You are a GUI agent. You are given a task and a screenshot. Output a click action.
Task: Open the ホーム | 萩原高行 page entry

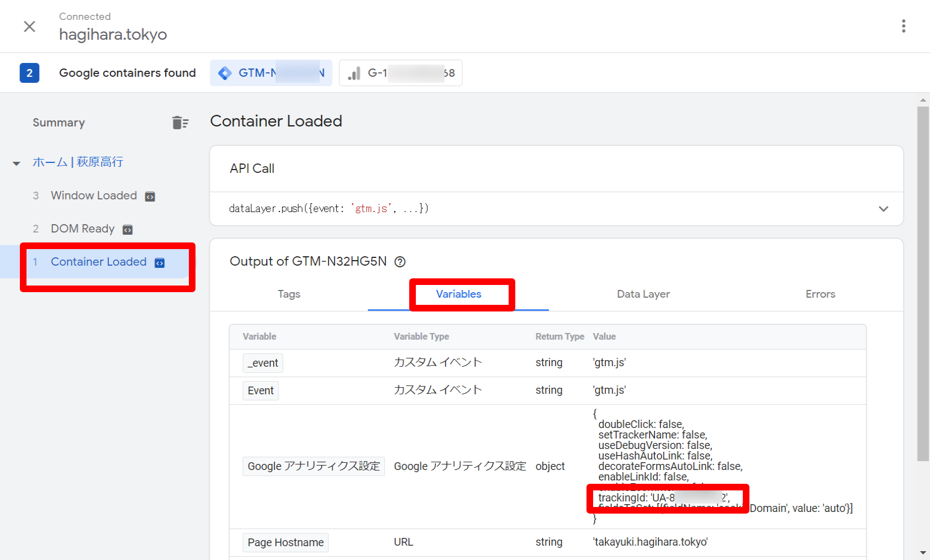pos(78,162)
